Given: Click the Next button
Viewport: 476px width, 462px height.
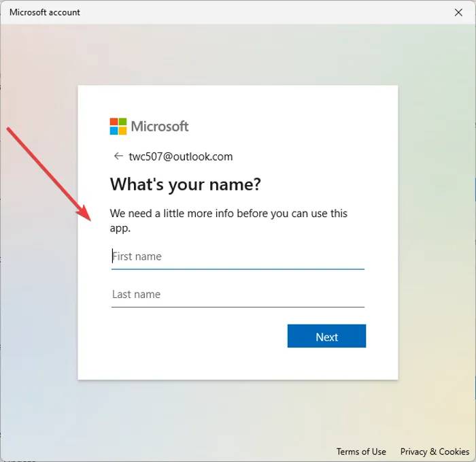Looking at the screenshot, I should (x=326, y=336).
